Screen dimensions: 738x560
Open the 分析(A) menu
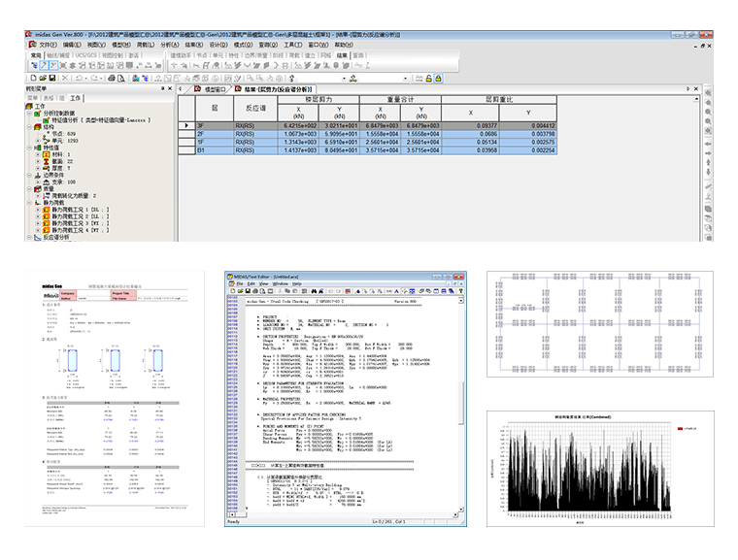[x=169, y=45]
